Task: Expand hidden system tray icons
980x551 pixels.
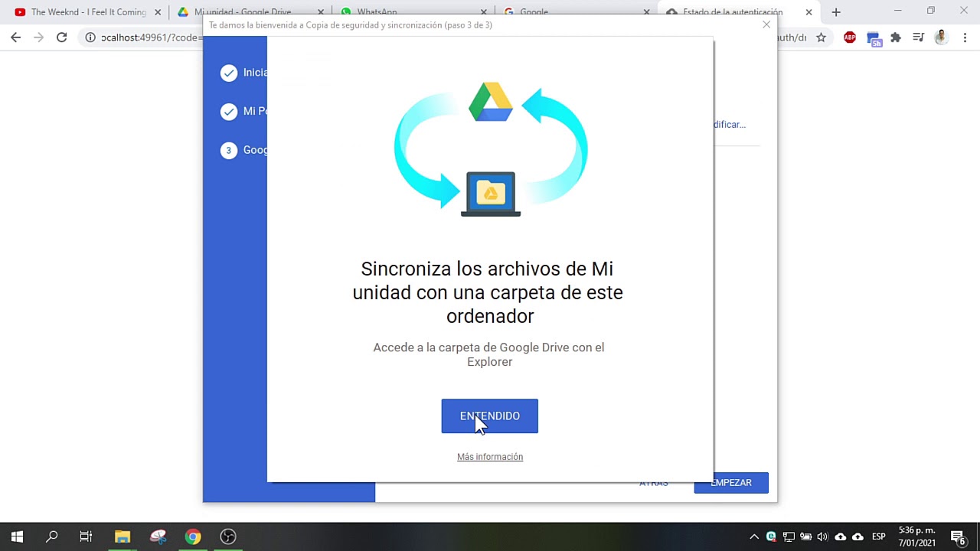Action: coord(754,536)
